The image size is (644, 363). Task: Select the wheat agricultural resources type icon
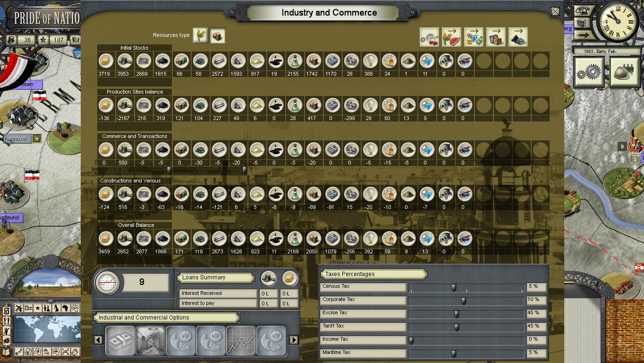coord(201,35)
